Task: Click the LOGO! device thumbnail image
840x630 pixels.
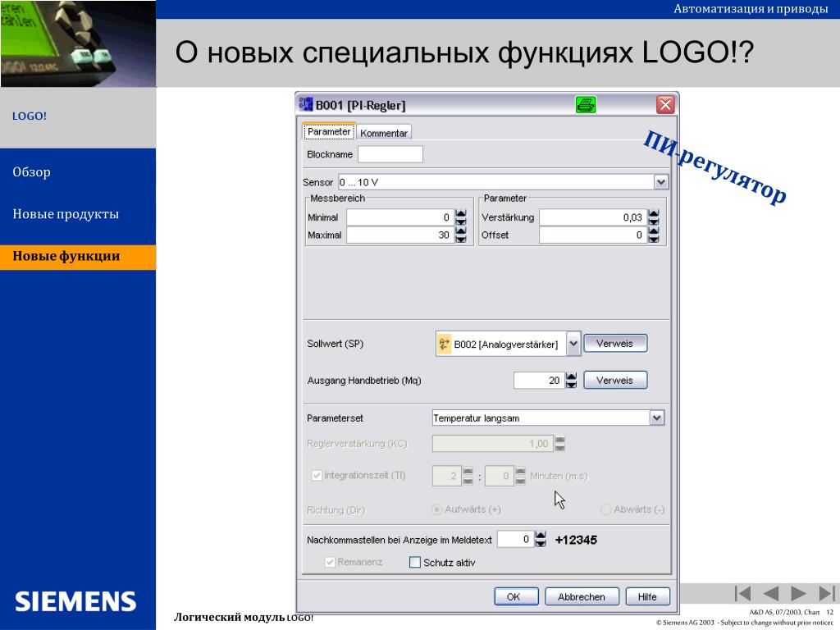Action: coord(78,43)
